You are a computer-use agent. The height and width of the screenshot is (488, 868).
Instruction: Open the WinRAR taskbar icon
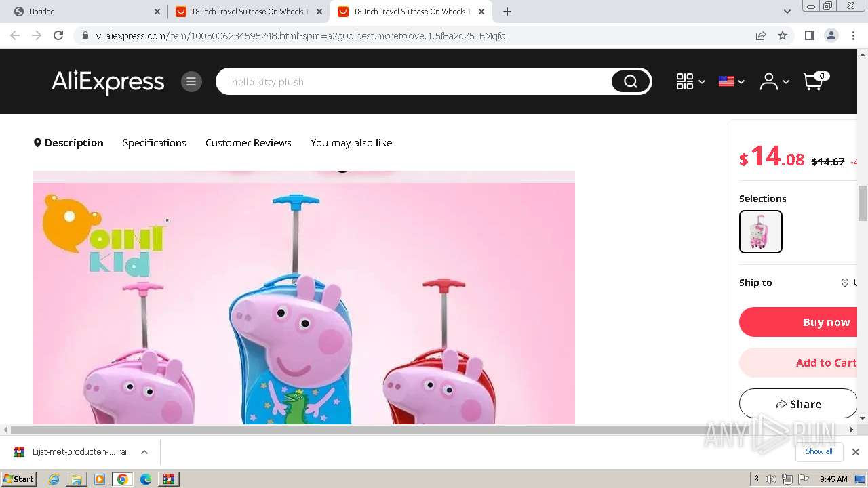tap(169, 479)
